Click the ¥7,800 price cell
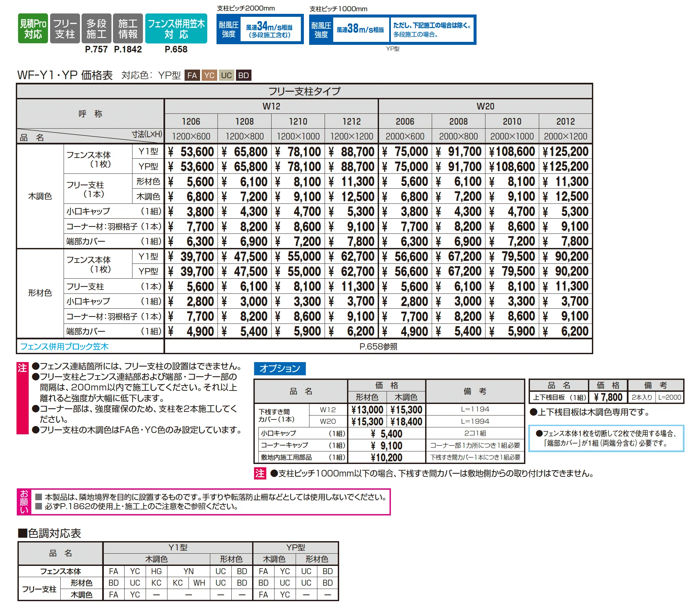Screen dimensions: 700x616 [x=608, y=397]
